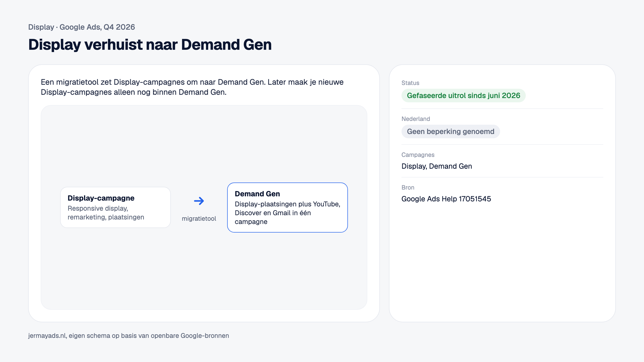Click the footer text 'jermayads.nl, eigen schema…'
Viewport: 644px width, 362px height.
coord(129,336)
